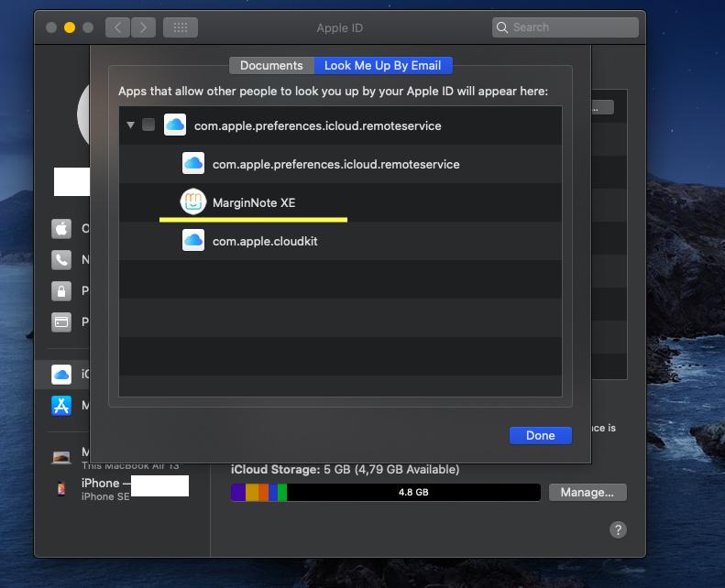This screenshot has width=725, height=588.
Task: Click the com.apple.cloudkit cloud icon
Action: [x=193, y=240]
